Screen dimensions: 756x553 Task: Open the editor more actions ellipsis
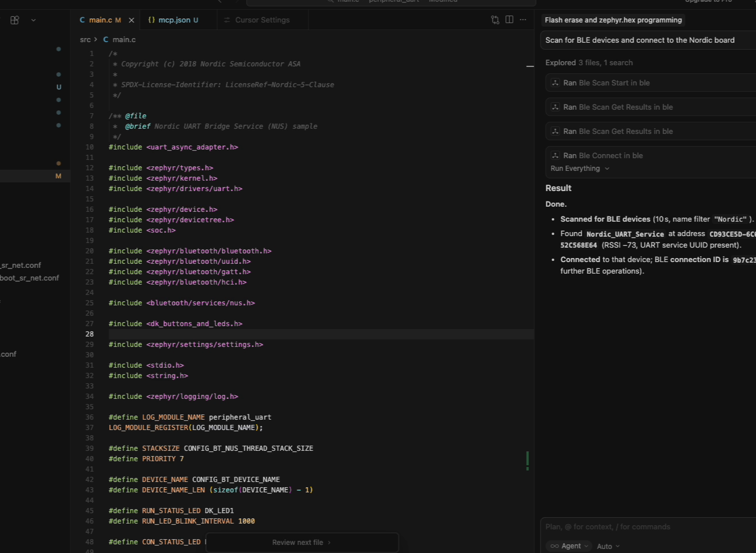(523, 20)
